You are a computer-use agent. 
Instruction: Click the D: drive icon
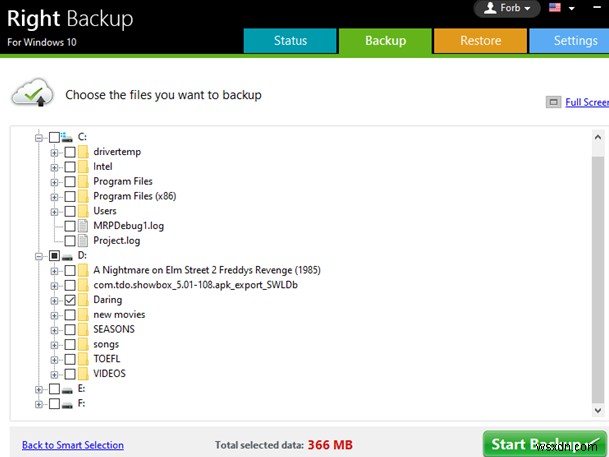(x=68, y=255)
